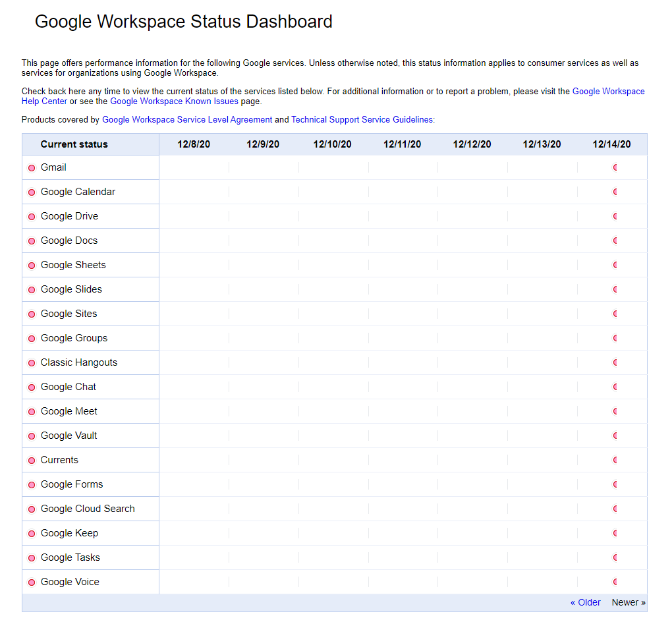The width and height of the screenshot is (672, 624).
Task: Click the 12/9/20 column header
Action: click(x=263, y=144)
